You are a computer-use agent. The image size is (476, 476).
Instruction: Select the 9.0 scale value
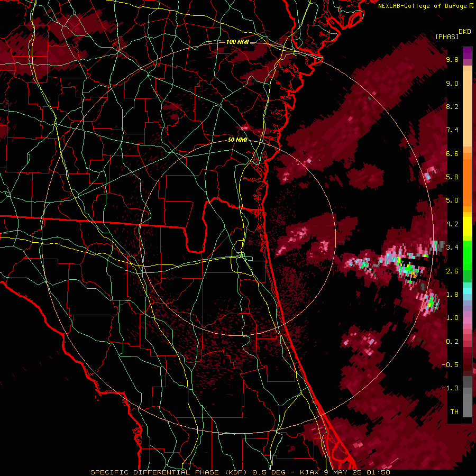click(x=452, y=84)
